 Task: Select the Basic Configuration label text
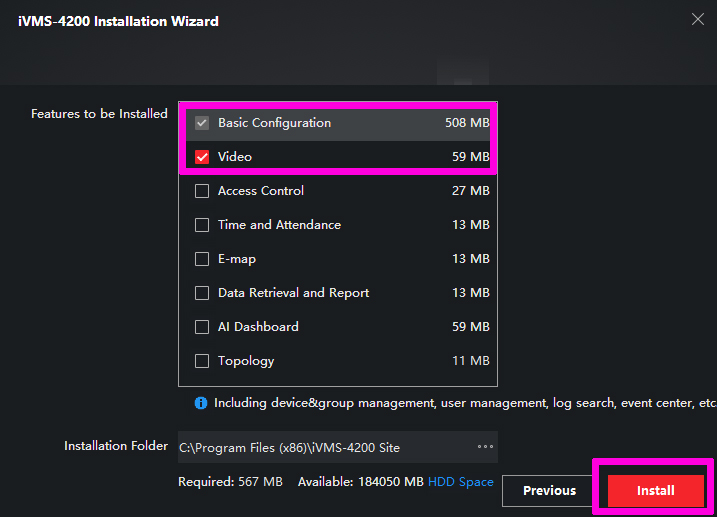pos(274,123)
